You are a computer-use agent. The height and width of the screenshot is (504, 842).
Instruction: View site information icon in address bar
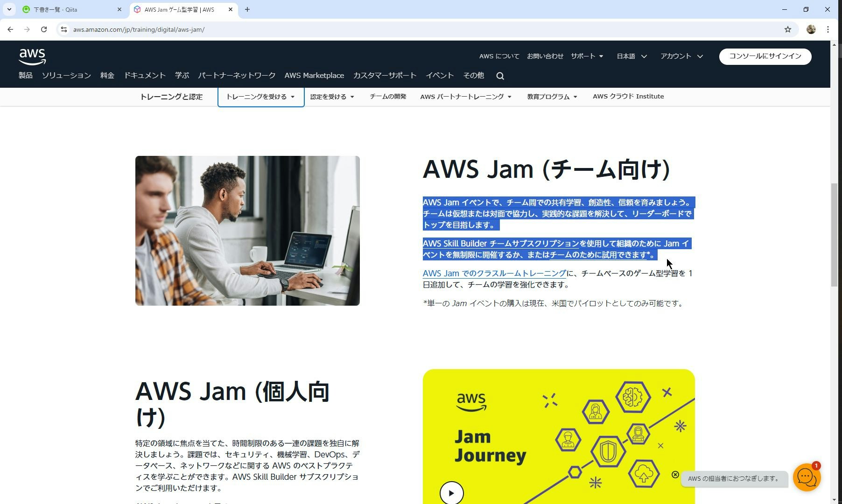(64, 29)
